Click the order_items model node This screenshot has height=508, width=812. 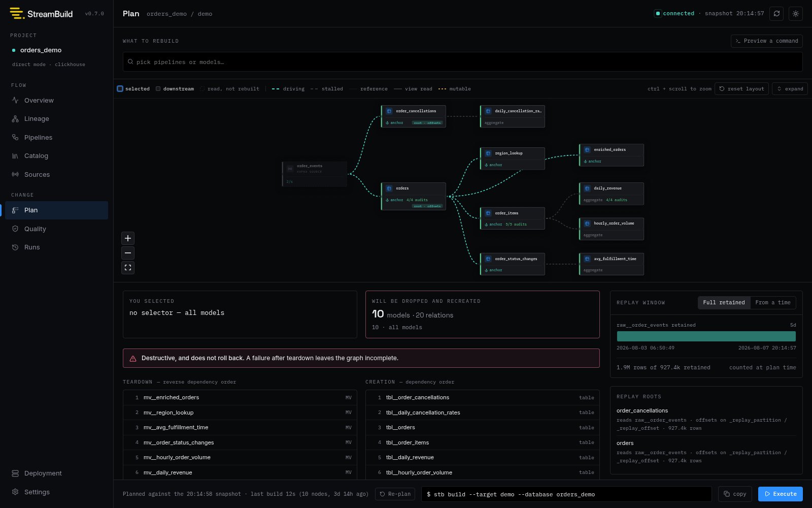pos(512,218)
